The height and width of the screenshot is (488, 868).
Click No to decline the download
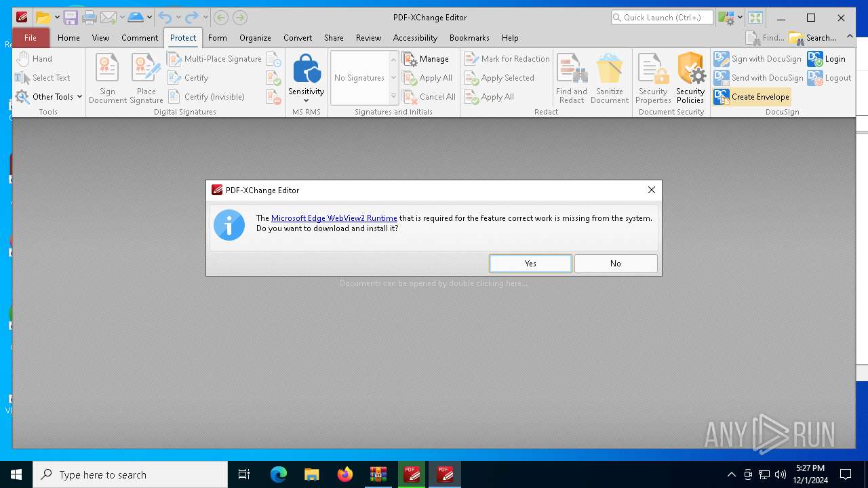click(616, 264)
